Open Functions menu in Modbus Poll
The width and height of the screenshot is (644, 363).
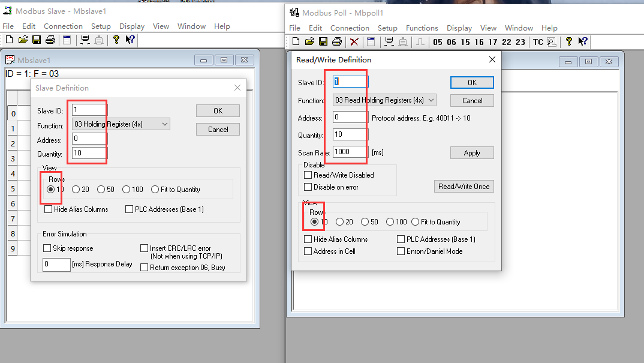pos(422,28)
